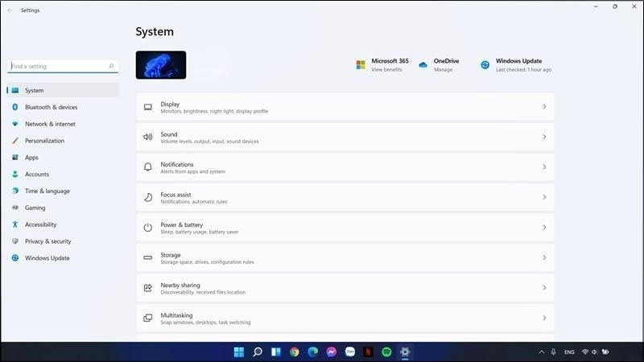Open Windows Update status at top

pos(518,65)
